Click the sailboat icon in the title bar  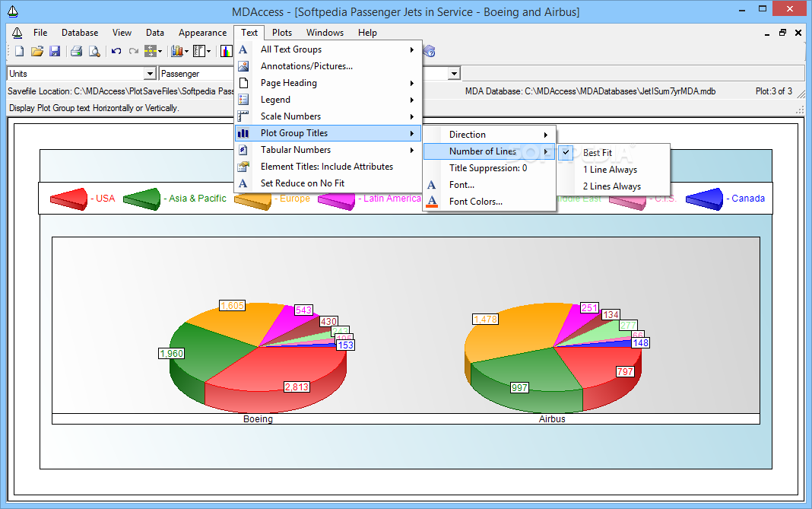pyautogui.click(x=12, y=11)
